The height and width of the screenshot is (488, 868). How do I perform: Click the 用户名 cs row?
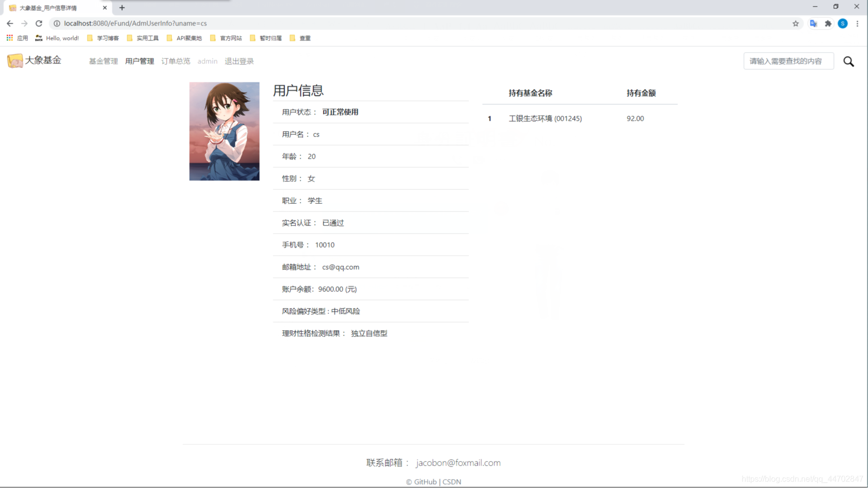click(371, 134)
